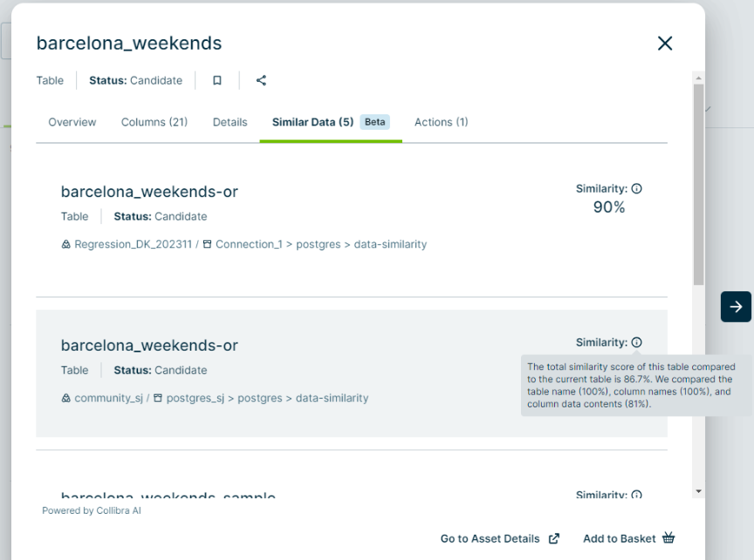The height and width of the screenshot is (560, 754).
Task: Open first barcelona_weekends-or result title
Action: click(x=149, y=192)
